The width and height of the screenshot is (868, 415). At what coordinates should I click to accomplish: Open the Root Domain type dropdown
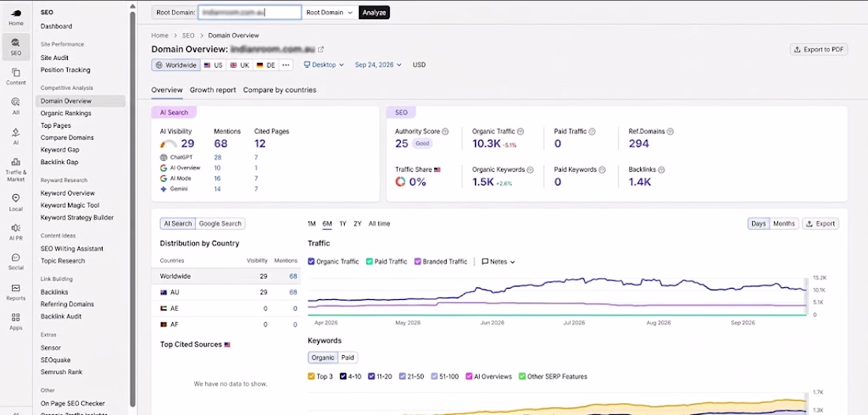(x=329, y=12)
